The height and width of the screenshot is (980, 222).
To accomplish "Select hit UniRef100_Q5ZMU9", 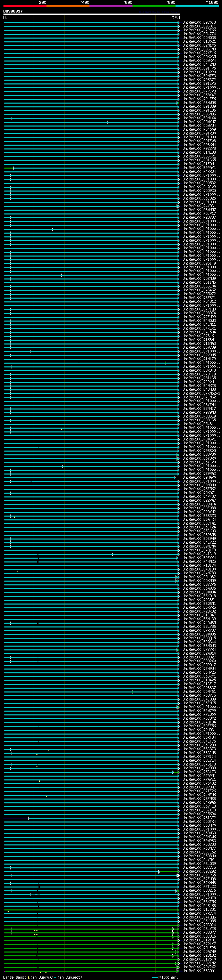I will coord(199,278).
